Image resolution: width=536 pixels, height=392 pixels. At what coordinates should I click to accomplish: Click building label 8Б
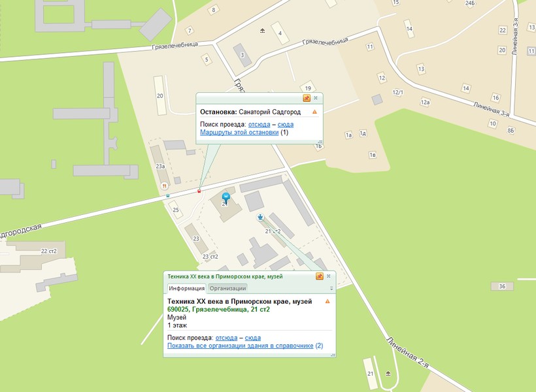pos(511,130)
